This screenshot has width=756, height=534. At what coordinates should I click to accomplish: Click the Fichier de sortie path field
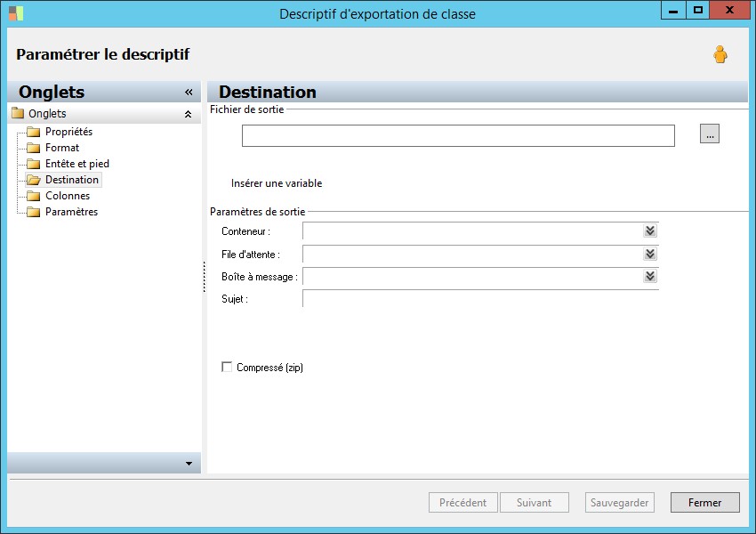pos(458,135)
